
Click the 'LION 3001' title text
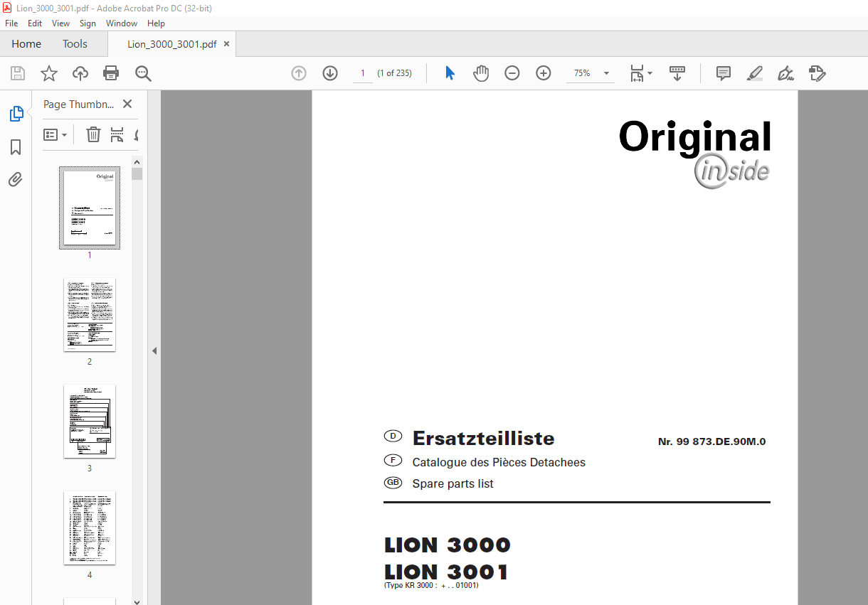coord(446,572)
